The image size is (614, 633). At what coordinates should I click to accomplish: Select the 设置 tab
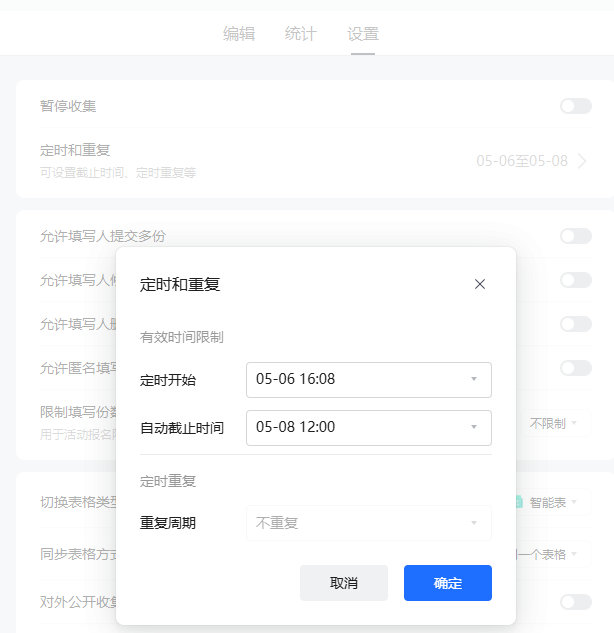(x=363, y=34)
